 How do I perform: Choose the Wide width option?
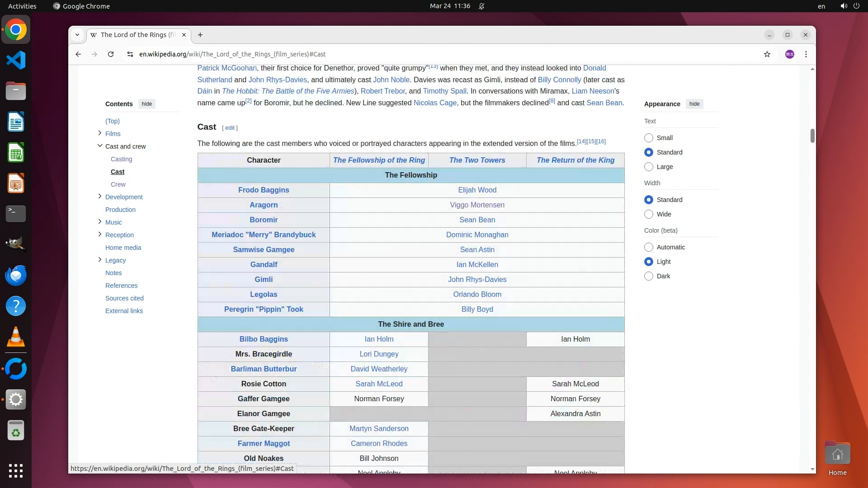(649, 214)
